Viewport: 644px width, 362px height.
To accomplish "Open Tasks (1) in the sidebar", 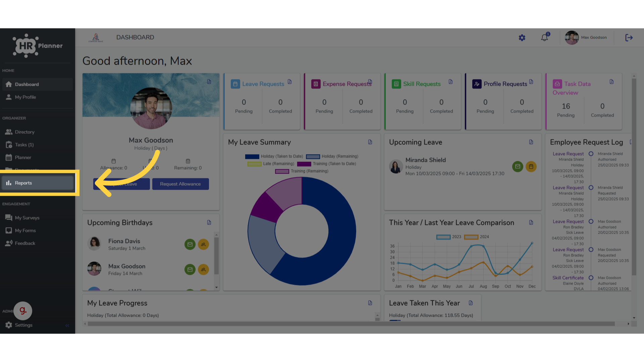I will (x=38, y=145).
